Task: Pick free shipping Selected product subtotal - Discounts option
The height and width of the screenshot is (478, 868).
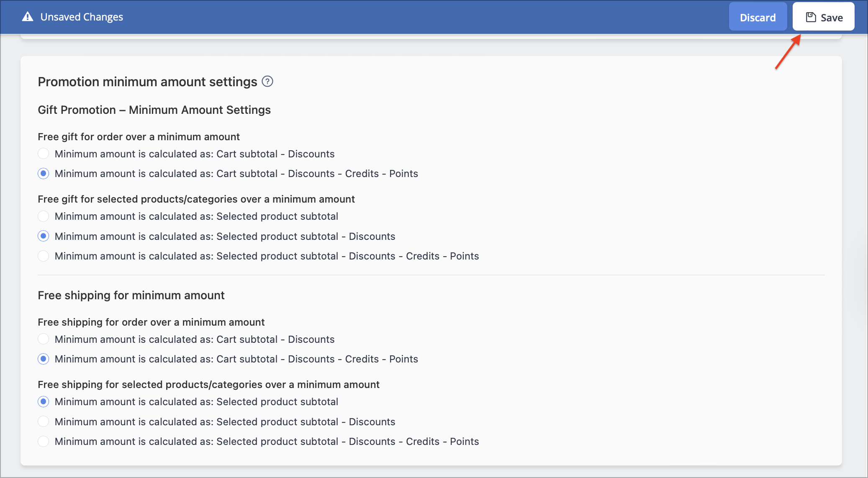Action: pos(44,421)
